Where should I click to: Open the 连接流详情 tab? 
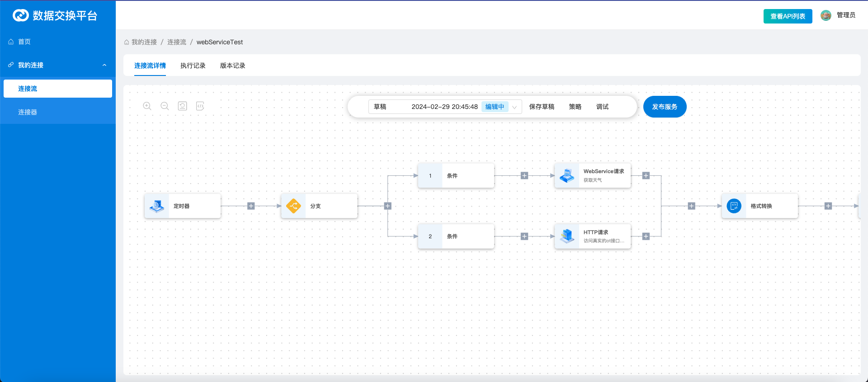coord(150,66)
